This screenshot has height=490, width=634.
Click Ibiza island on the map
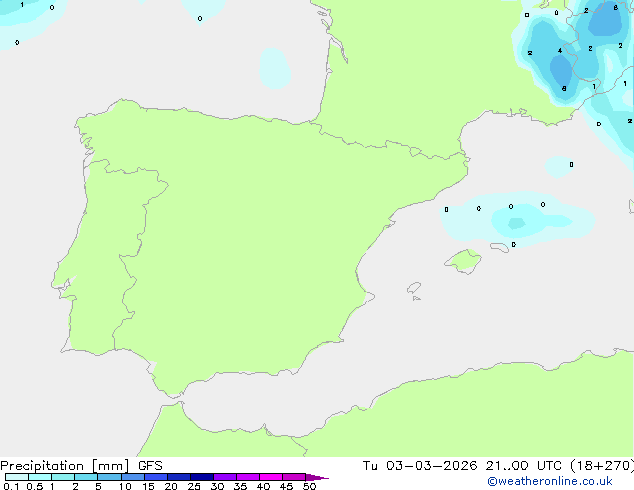click(x=414, y=288)
